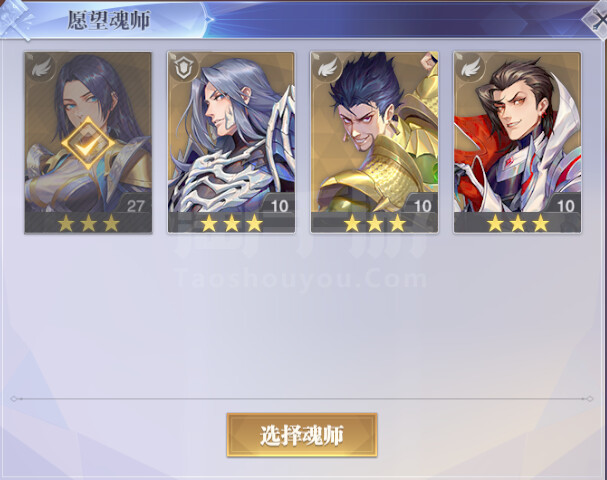
Task: Click wing icon on dark-haired woman card
Action: click(x=42, y=69)
